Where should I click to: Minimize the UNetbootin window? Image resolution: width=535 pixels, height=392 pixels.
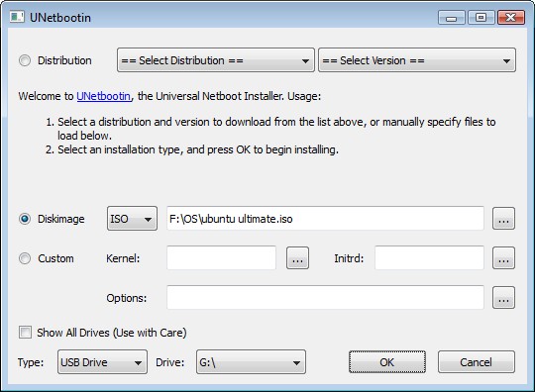(x=451, y=18)
